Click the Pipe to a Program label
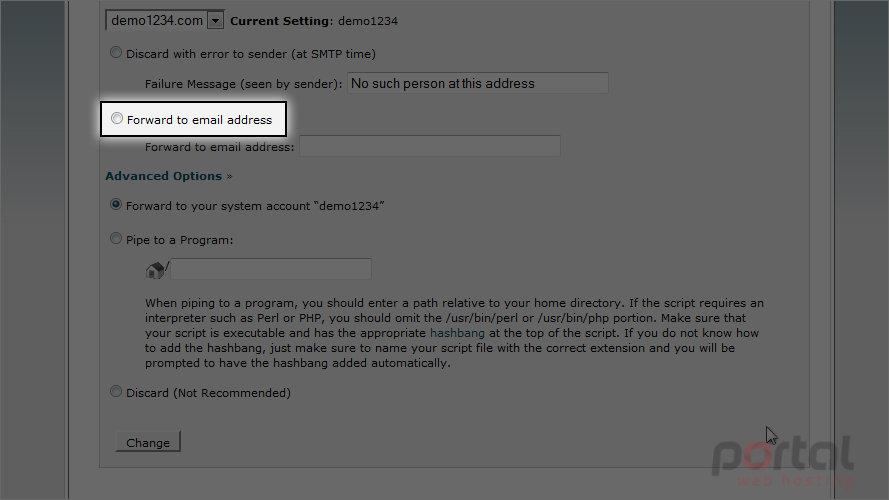The image size is (889, 500). click(180, 240)
